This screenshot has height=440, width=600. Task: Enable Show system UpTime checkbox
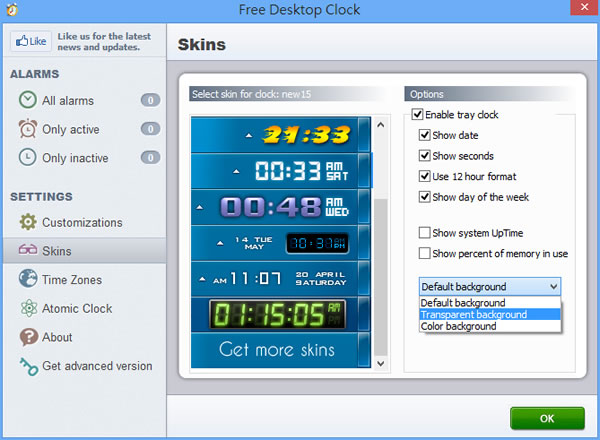425,233
